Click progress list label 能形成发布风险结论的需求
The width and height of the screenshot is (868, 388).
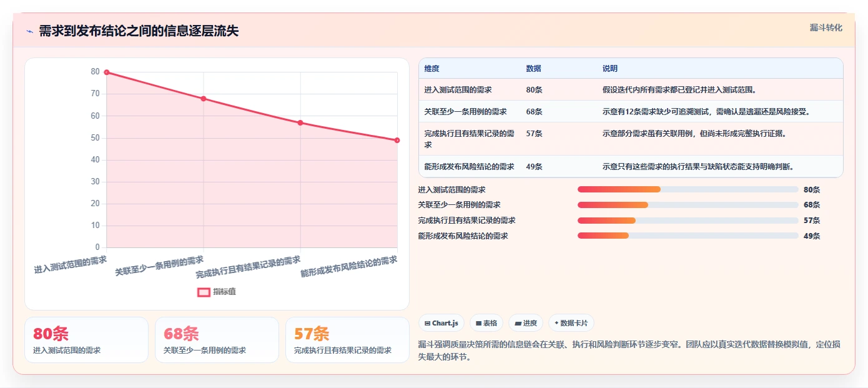(x=463, y=236)
